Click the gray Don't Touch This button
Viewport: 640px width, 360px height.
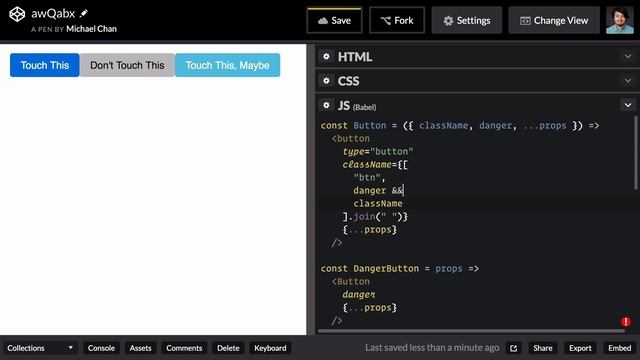[127, 65]
